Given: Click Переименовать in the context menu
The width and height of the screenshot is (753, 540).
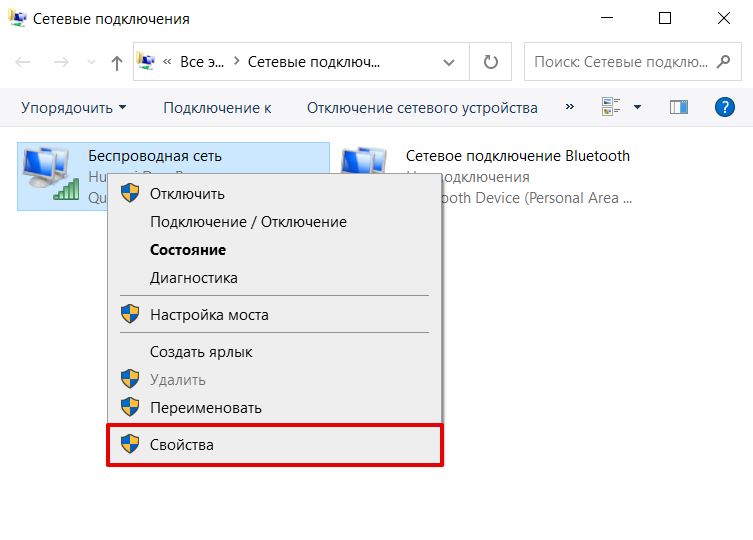Looking at the screenshot, I should click(x=206, y=407).
